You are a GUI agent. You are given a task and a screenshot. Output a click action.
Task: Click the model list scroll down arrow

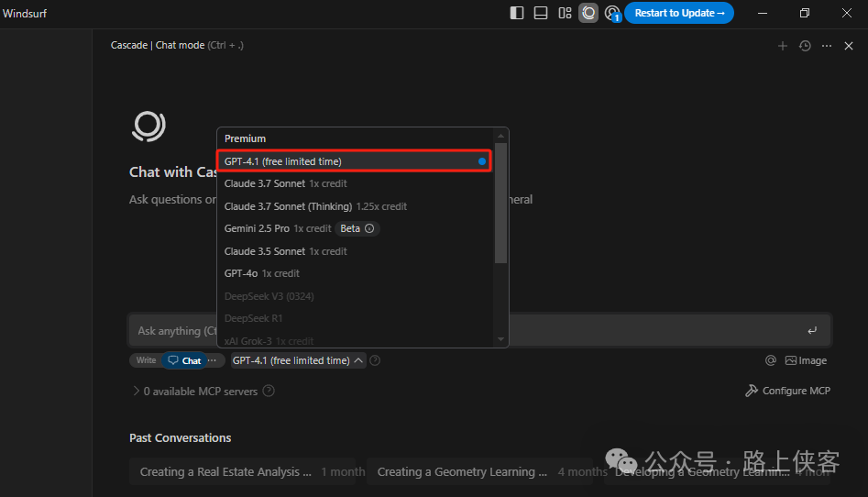tap(501, 339)
